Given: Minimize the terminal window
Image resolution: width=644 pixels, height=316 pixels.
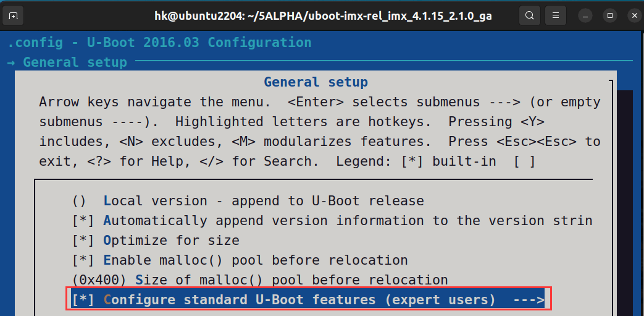Looking at the screenshot, I should (585, 15).
